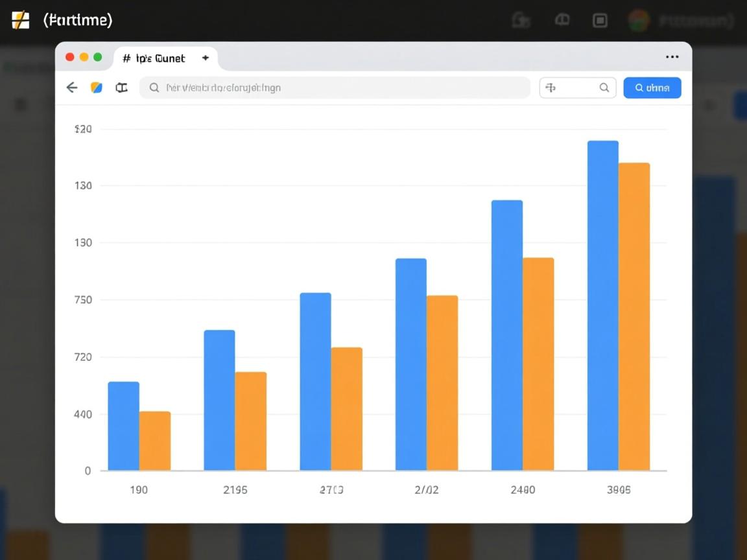747x560 pixels.
Task: Click the shortest blue bar above label 190
Action: tap(123, 426)
